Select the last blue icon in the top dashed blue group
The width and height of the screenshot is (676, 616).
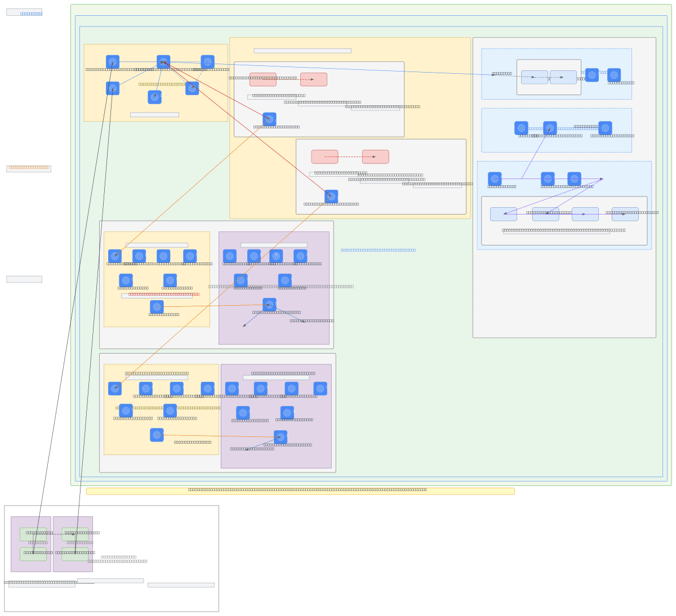(614, 75)
